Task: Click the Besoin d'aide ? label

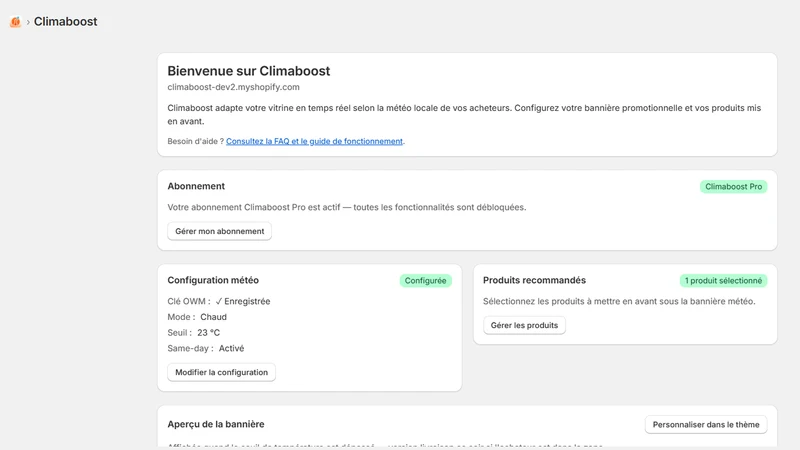Action: point(195,141)
